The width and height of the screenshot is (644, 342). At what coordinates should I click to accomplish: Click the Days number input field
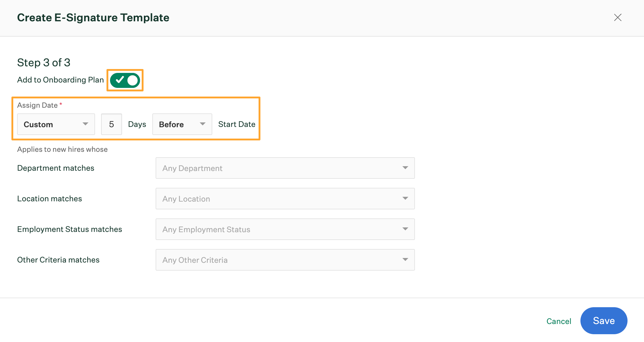tap(111, 124)
